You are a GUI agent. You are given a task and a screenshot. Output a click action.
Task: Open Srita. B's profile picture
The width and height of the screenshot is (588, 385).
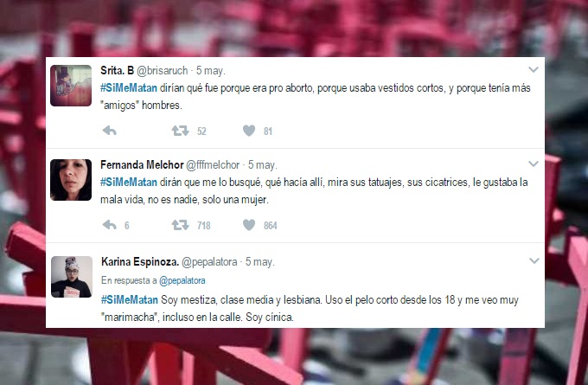[x=71, y=86]
